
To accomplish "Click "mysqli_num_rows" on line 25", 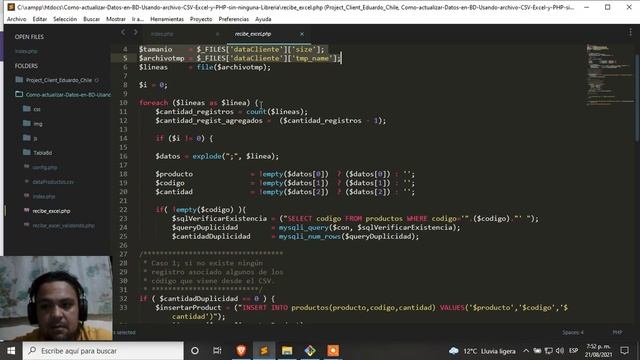I will (310, 236).
